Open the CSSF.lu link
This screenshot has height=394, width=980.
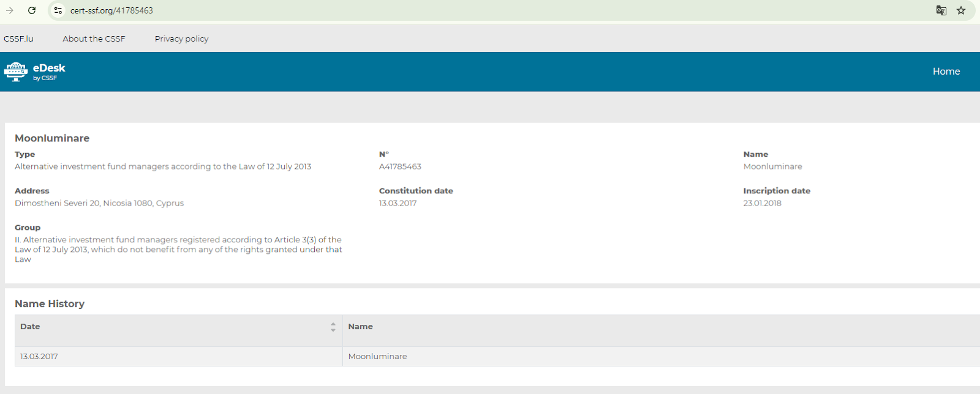point(18,39)
